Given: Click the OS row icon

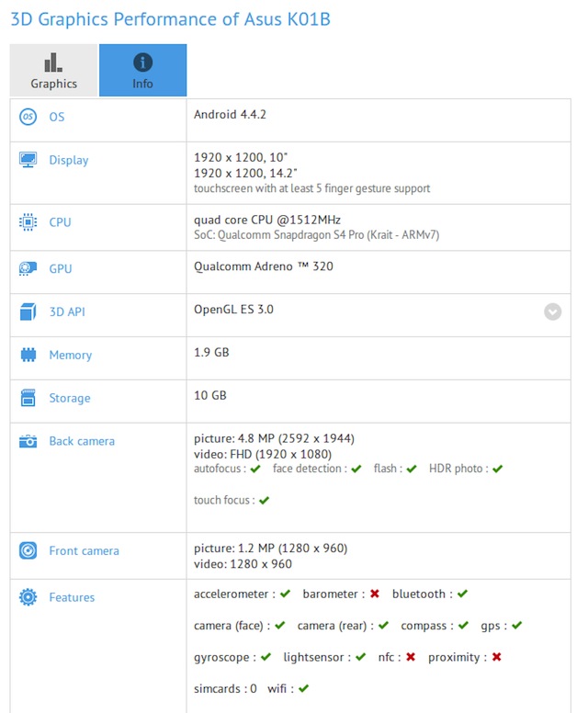Looking at the screenshot, I should click(28, 117).
